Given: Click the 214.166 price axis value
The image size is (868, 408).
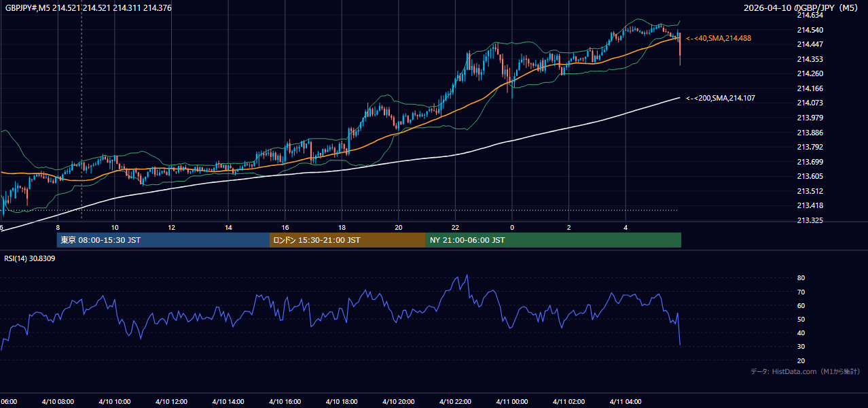Looking at the screenshot, I should click(810, 88).
